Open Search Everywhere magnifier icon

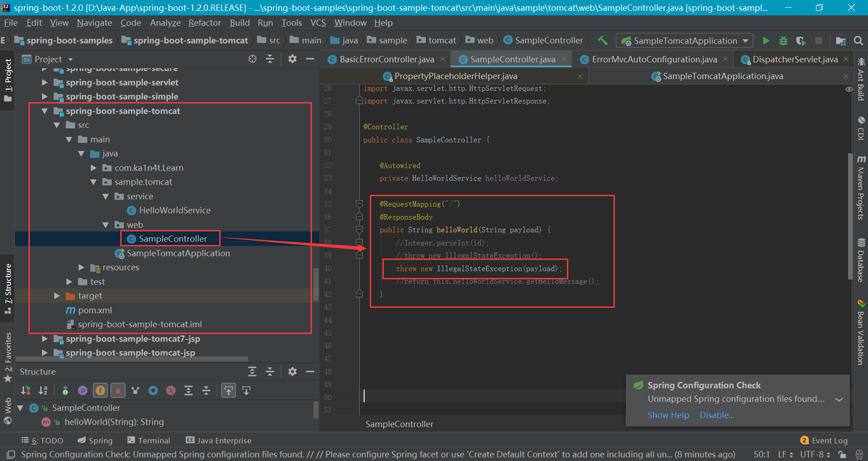[858, 41]
